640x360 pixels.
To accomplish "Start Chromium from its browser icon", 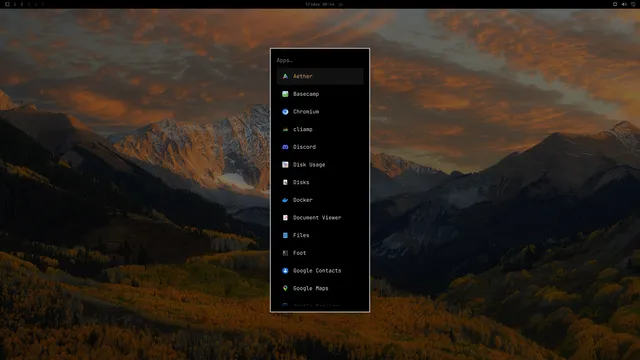I will pos(285,111).
